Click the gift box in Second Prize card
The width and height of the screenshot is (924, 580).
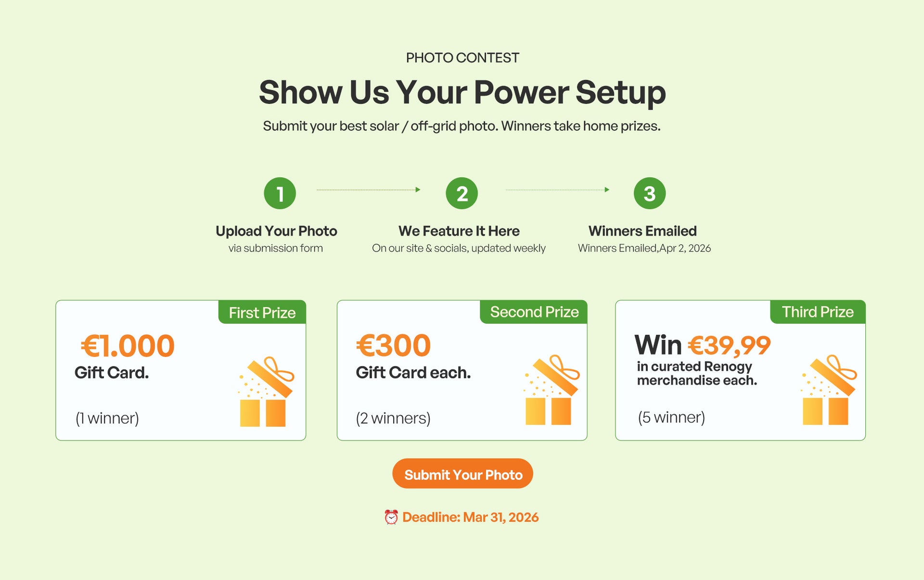[551, 391]
